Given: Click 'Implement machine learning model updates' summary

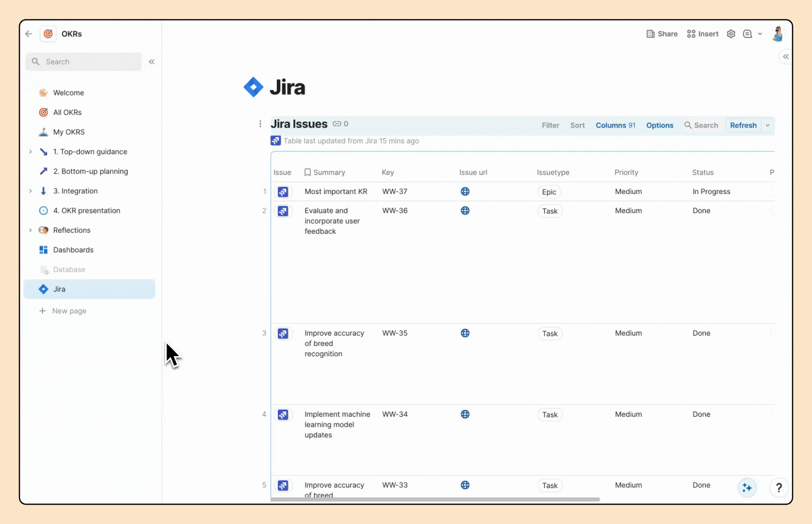Looking at the screenshot, I should tap(338, 425).
